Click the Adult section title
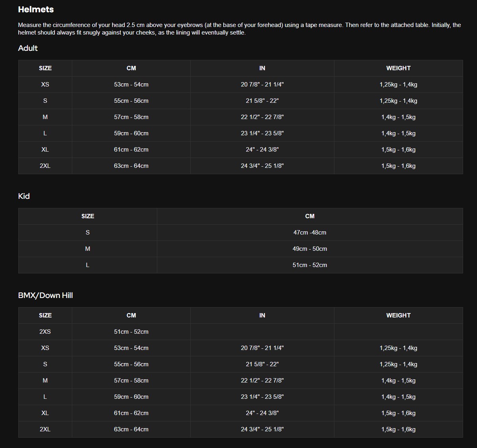The width and height of the screenshot is (477, 448). (x=28, y=48)
